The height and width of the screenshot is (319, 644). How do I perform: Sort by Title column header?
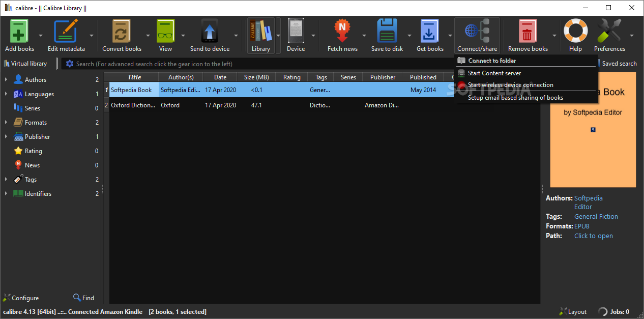(134, 77)
